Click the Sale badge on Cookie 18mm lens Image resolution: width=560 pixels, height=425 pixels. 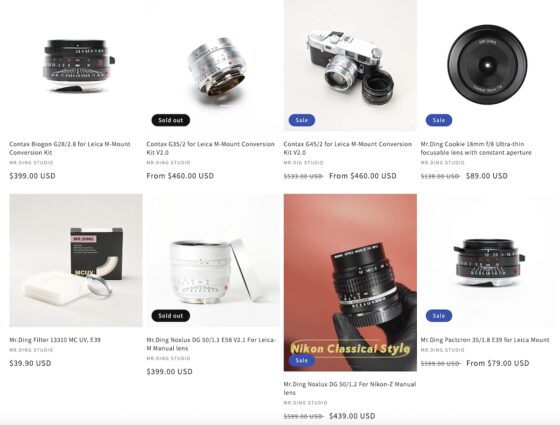[439, 120]
